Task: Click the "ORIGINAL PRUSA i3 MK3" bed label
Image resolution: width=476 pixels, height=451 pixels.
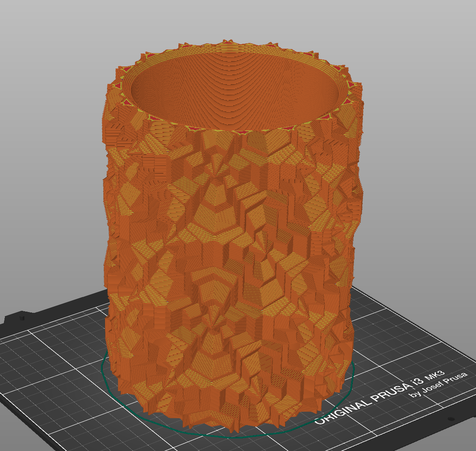Action: tap(380, 398)
